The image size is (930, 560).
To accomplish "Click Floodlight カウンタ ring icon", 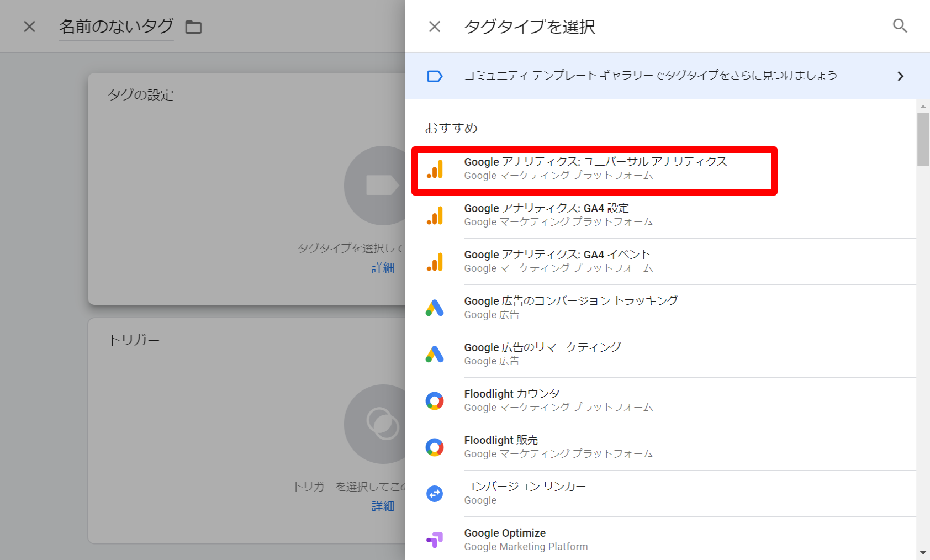I will [435, 401].
